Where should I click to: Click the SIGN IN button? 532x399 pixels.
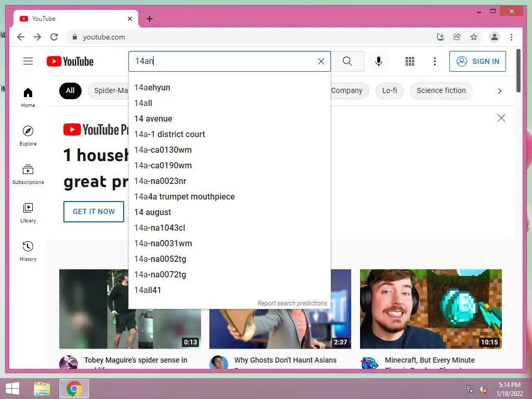[x=477, y=61]
